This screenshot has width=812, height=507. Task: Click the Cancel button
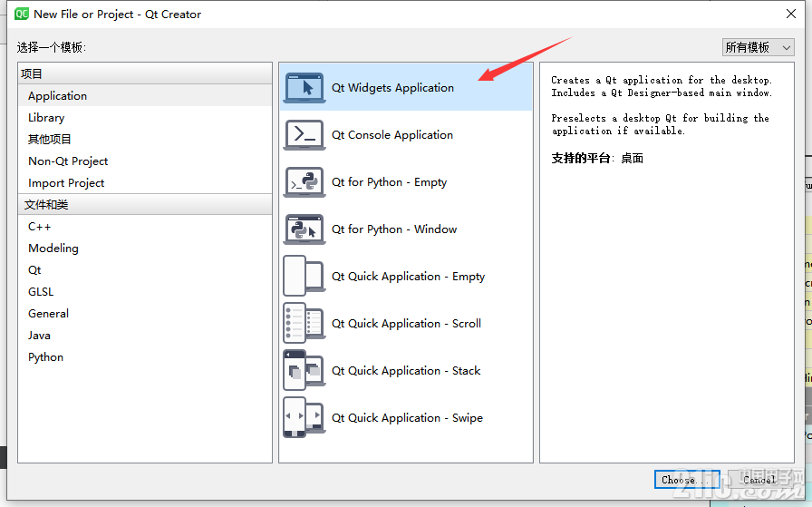click(x=759, y=480)
